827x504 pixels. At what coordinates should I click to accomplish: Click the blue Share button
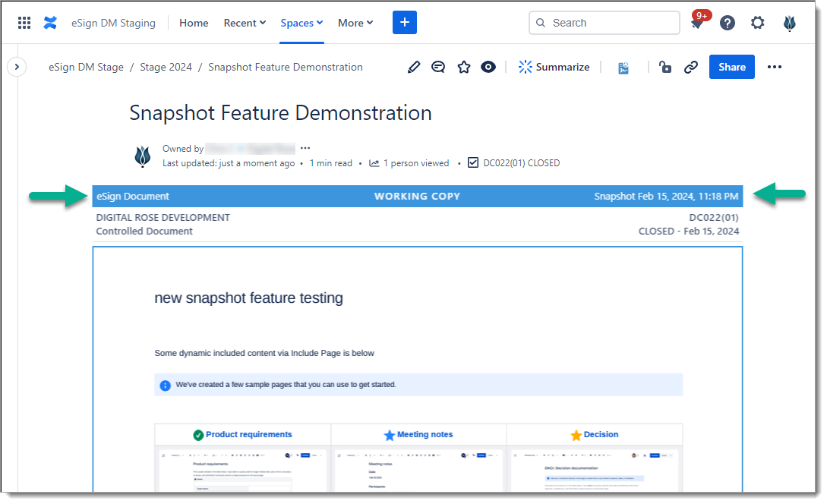coord(731,67)
